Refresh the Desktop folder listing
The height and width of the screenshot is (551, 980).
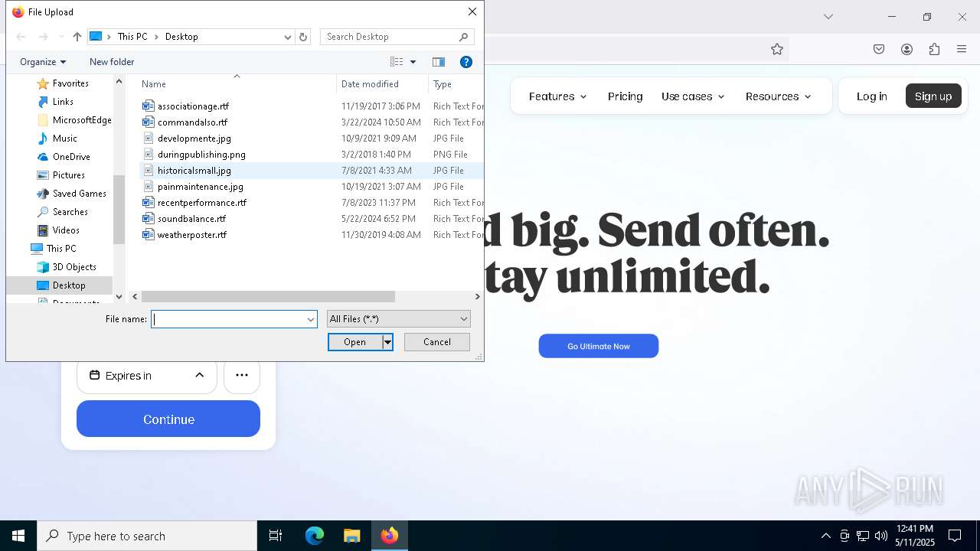pos(303,37)
